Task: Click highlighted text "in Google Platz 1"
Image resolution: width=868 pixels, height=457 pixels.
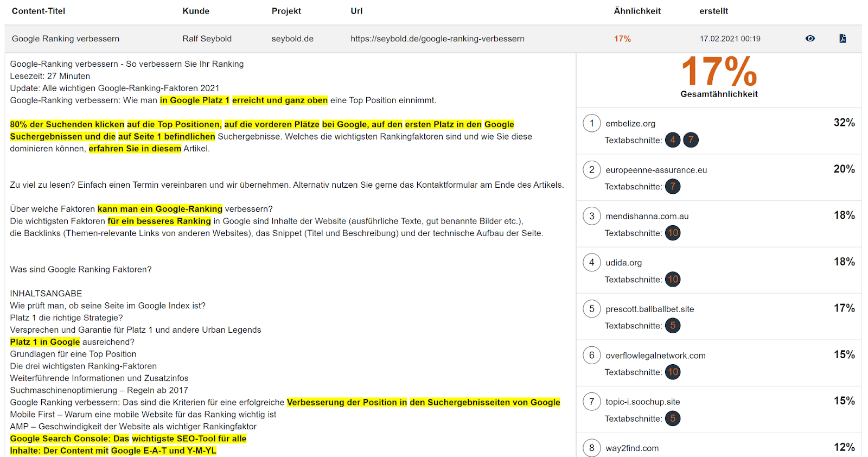Action: (x=195, y=100)
